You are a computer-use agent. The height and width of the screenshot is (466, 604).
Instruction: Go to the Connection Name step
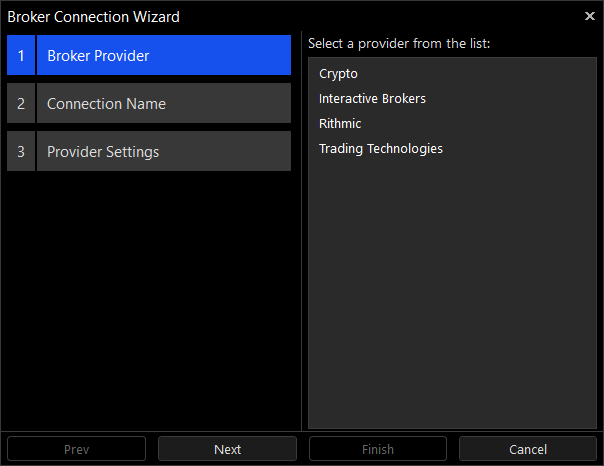pos(164,103)
